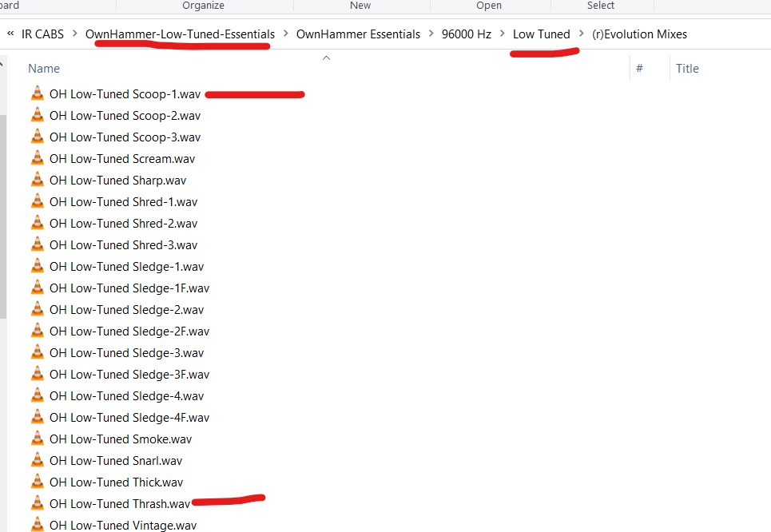Select file OH Low-Tuned Snarl.wav
The width and height of the screenshot is (771, 532).
(x=116, y=461)
